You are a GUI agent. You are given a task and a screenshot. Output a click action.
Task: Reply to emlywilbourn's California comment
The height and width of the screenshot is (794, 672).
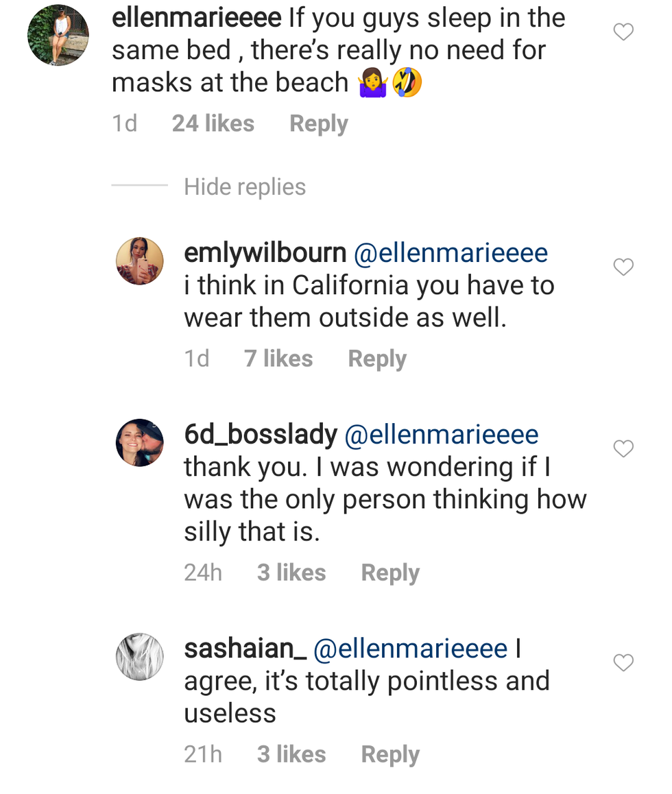377,359
